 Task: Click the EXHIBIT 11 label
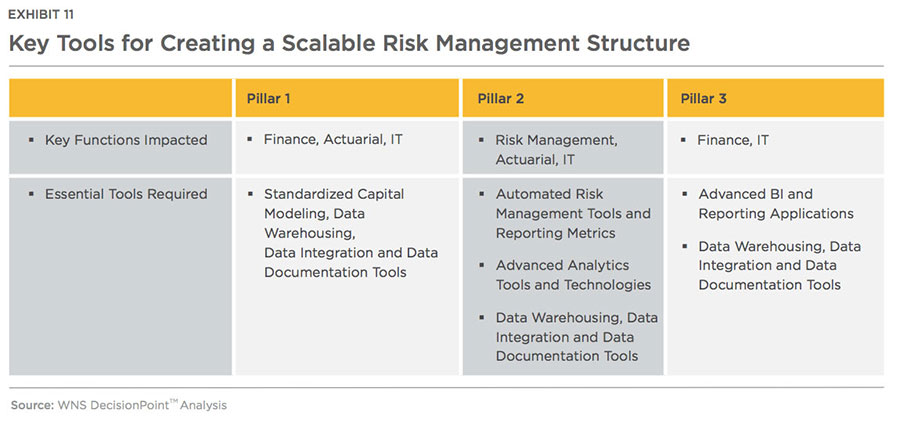pyautogui.click(x=41, y=16)
